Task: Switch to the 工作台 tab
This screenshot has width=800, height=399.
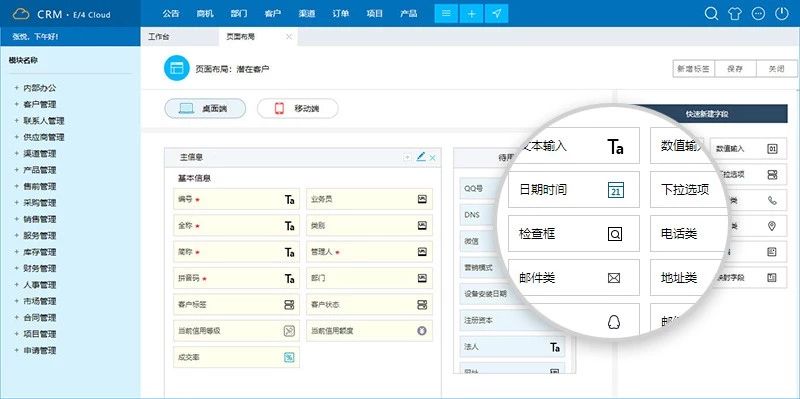Action: point(159,37)
